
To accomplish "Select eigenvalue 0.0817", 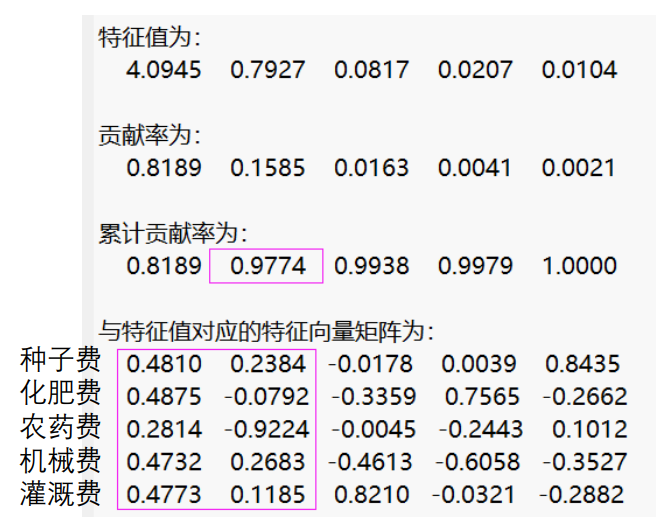I will [371, 70].
